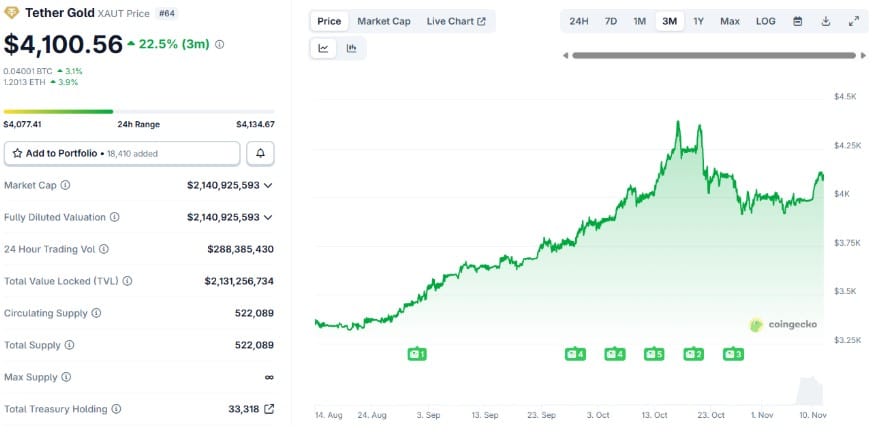Download chart data icon
876x438 pixels.
[826, 21]
